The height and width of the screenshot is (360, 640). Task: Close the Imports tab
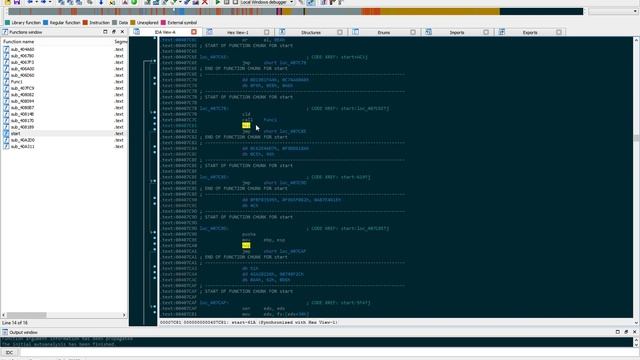(486, 32)
